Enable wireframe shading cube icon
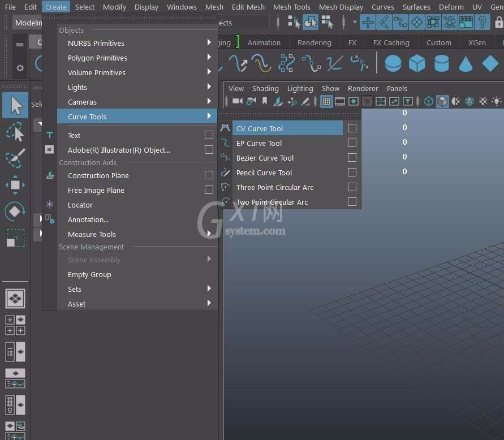504x440 pixels. (x=428, y=102)
